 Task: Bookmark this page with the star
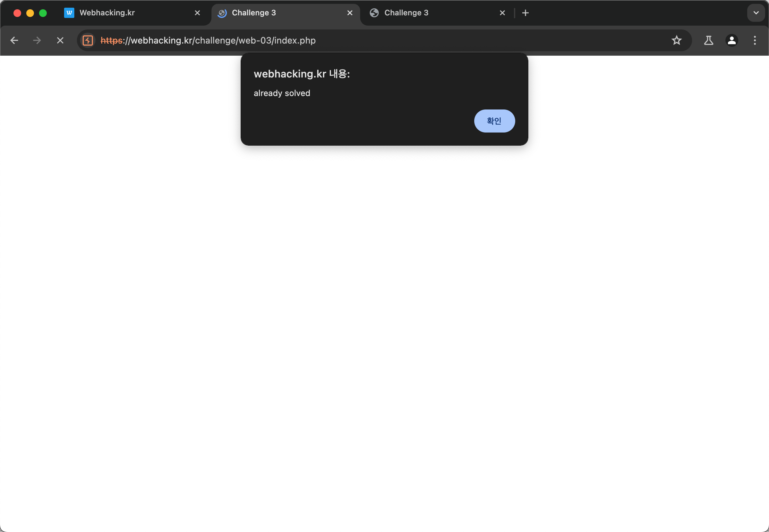676,40
